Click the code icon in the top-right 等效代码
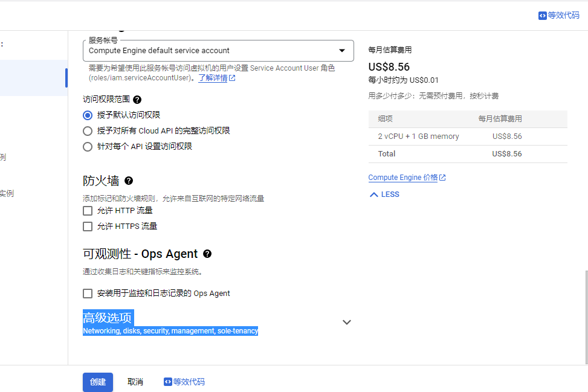 [x=542, y=16]
